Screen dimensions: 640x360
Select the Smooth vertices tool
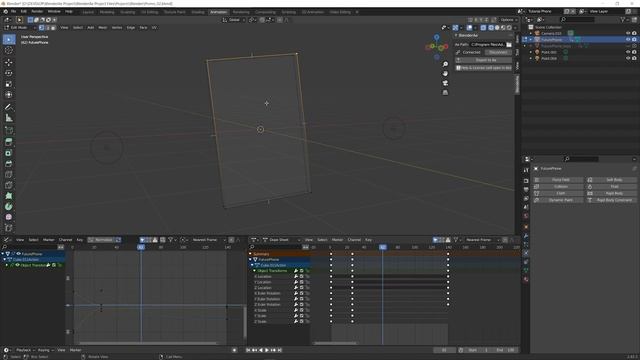[x=9, y=217]
